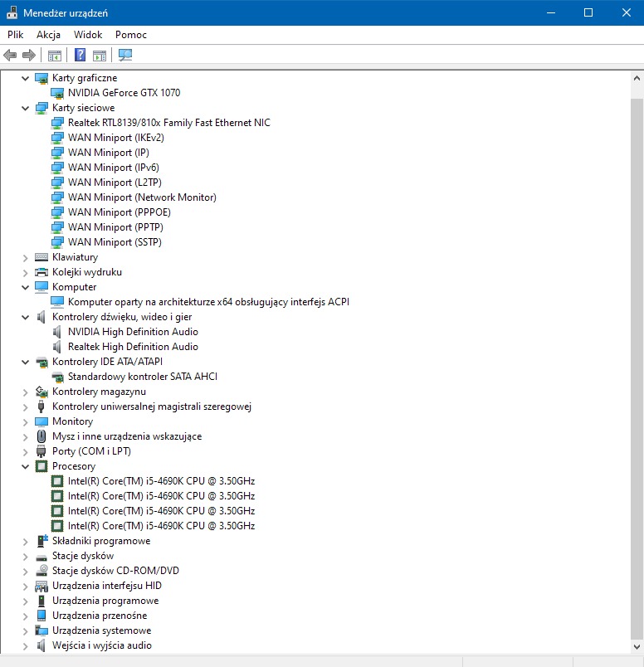Viewport: 644px width, 667px height.
Task: Click the Stacje dysków CD-ROM/DVD icon
Action: (41, 571)
